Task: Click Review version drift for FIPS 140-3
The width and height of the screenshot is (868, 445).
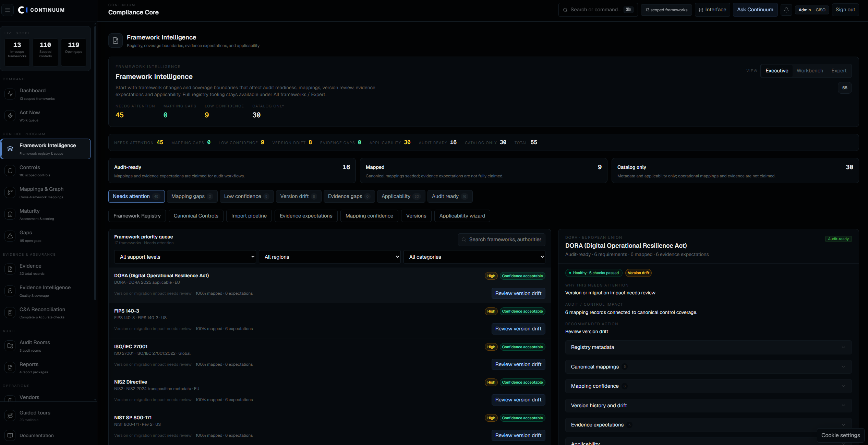Action: point(518,329)
